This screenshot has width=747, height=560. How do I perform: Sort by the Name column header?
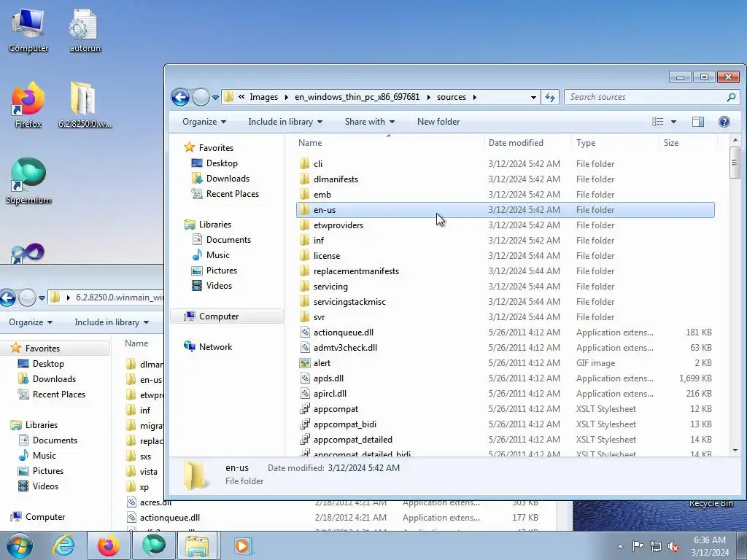pyautogui.click(x=389, y=143)
